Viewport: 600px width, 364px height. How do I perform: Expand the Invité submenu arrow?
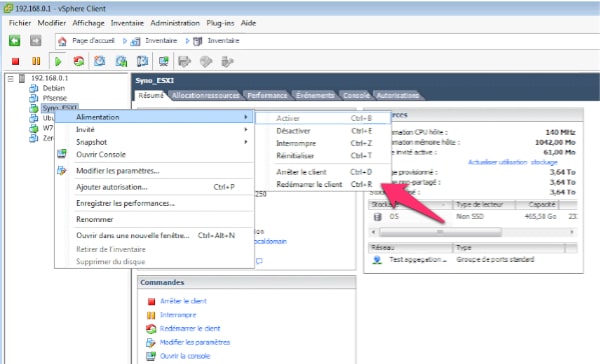pos(246,130)
